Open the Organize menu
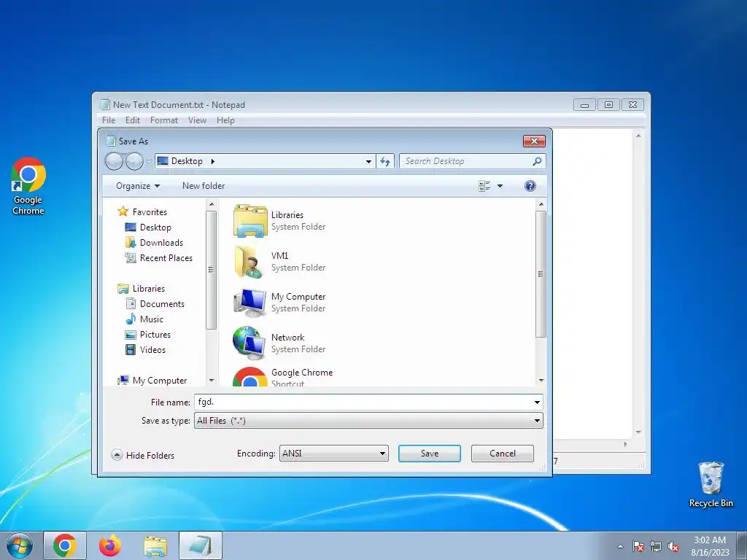 tap(138, 186)
